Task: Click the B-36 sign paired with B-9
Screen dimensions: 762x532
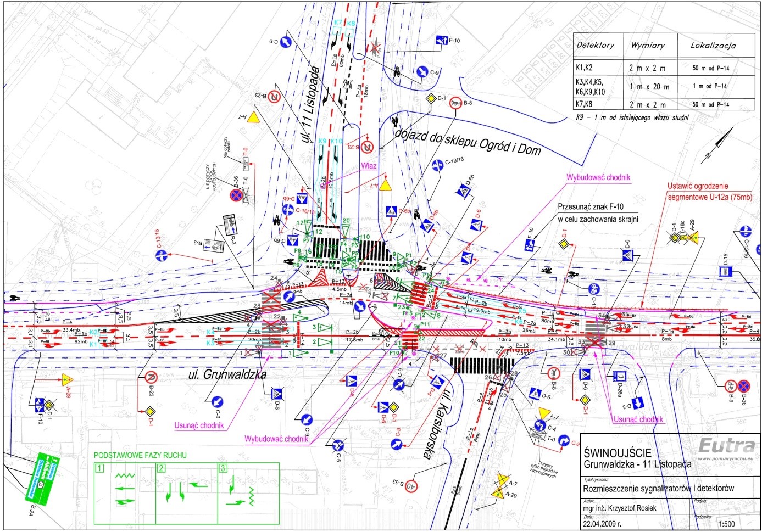Action: (743, 386)
